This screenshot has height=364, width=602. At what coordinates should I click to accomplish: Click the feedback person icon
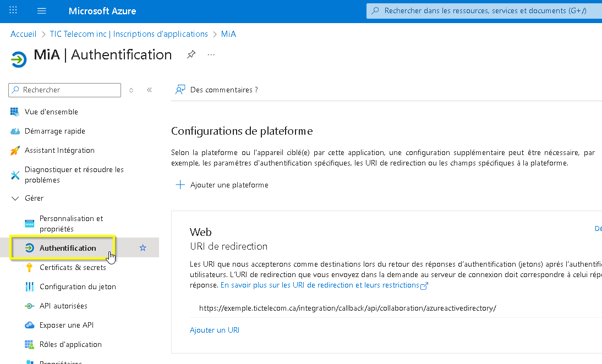180,90
